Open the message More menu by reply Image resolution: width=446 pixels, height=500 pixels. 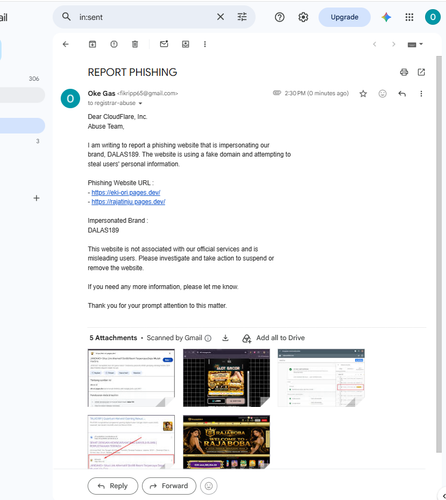[421, 94]
